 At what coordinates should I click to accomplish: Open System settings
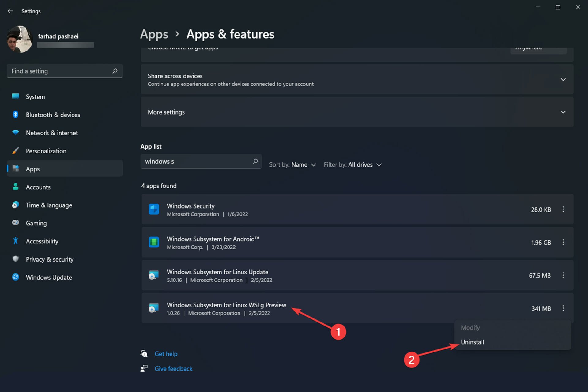coord(65,97)
